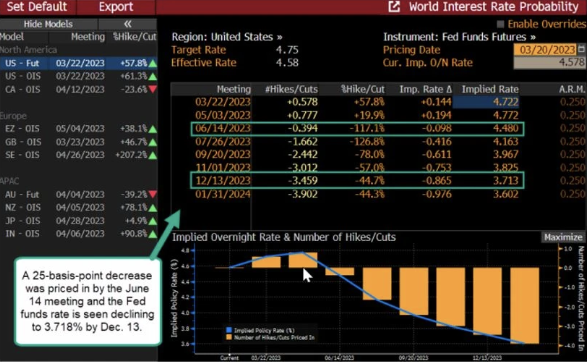Select the IN - OIS model row
This screenshot has width=587, height=362.
[x=78, y=234]
